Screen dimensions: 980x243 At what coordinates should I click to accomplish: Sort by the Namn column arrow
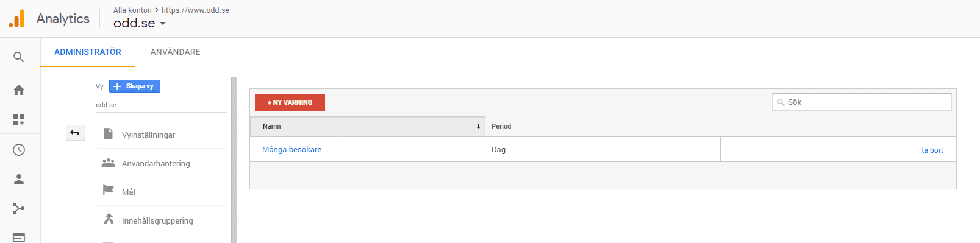[x=479, y=127]
